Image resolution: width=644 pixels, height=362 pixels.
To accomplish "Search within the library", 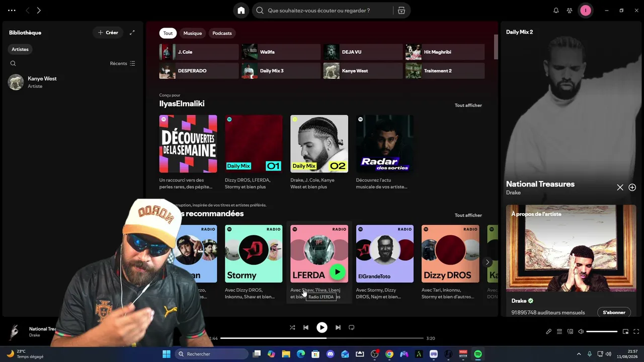I will click(x=13, y=63).
